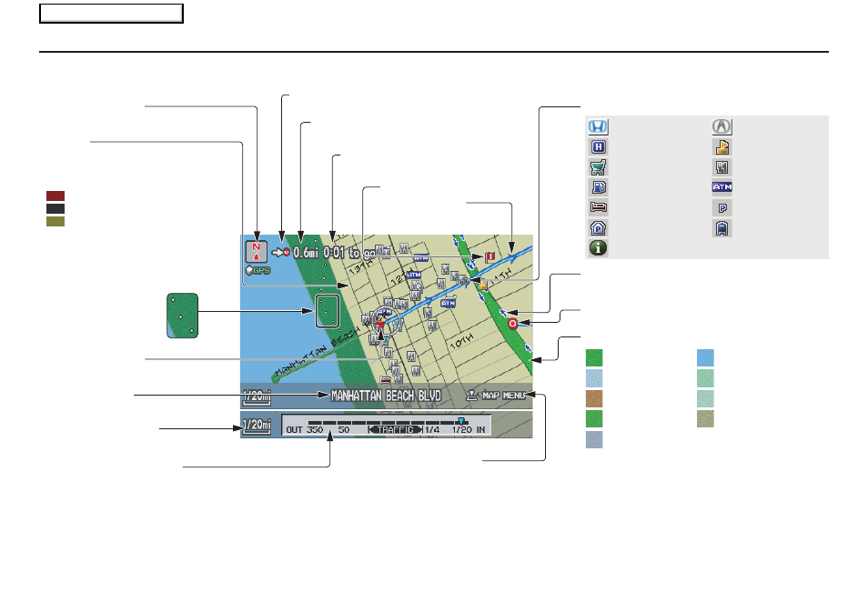Open the enlarged green map inset thumbnail
The width and height of the screenshot is (868, 592).
click(182, 316)
